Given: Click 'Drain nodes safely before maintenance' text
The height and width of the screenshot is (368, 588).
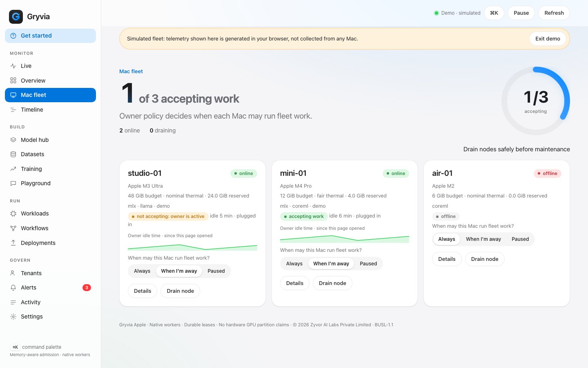Looking at the screenshot, I should (517, 149).
